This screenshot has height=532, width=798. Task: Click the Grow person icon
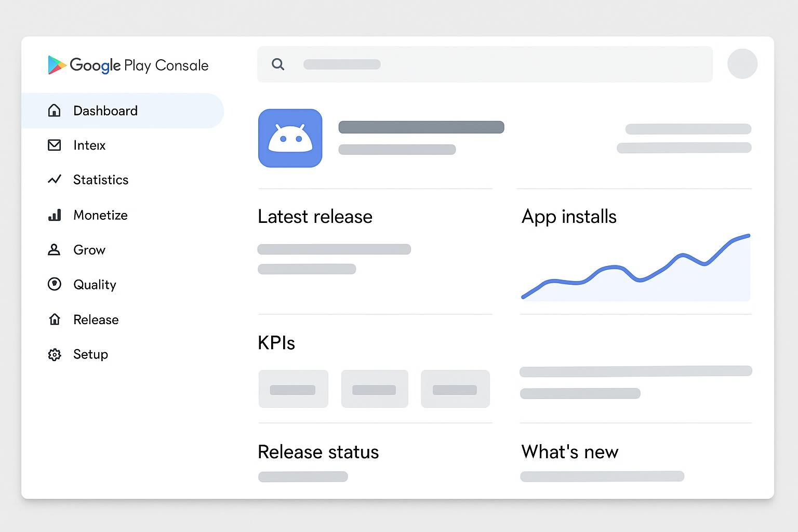tap(54, 250)
